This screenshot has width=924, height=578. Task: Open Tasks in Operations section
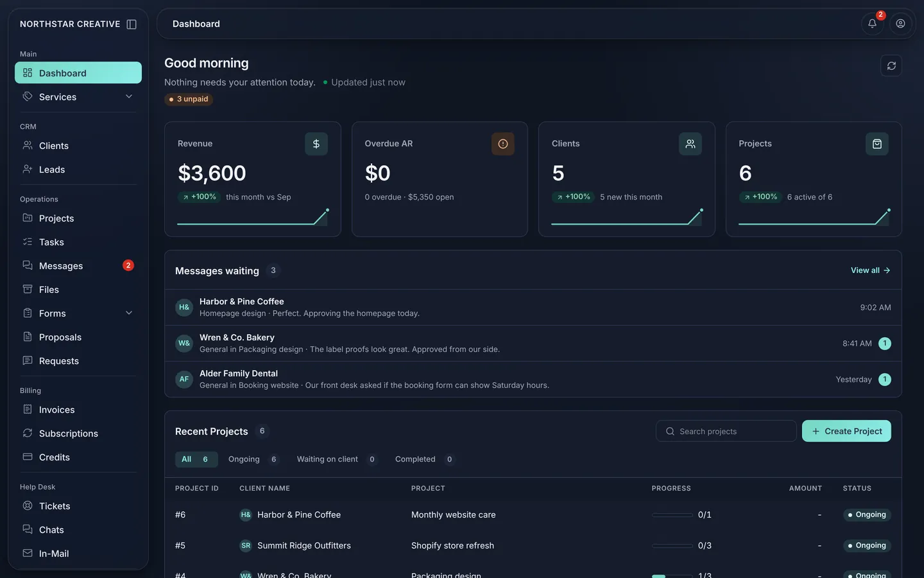pos(78,242)
